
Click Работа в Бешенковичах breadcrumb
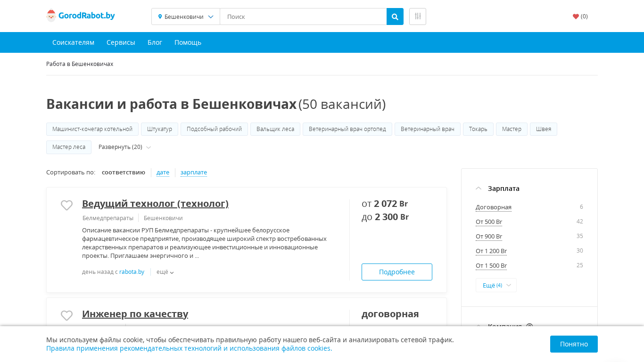pyautogui.click(x=80, y=64)
